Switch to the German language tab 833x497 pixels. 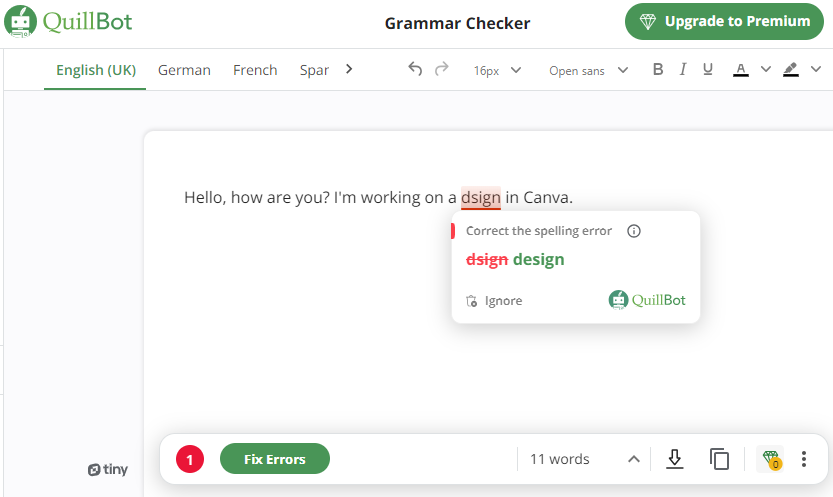tap(184, 70)
